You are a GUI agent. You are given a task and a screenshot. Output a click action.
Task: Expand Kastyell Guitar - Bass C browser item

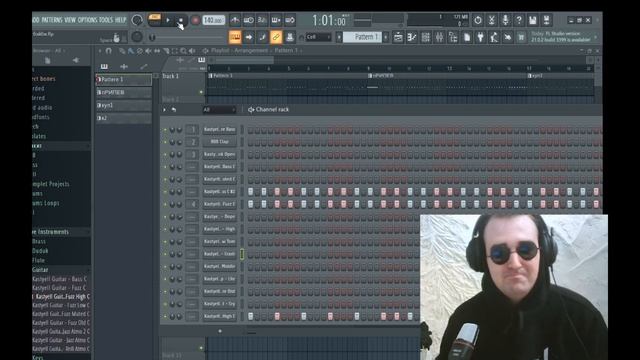(x=61, y=279)
